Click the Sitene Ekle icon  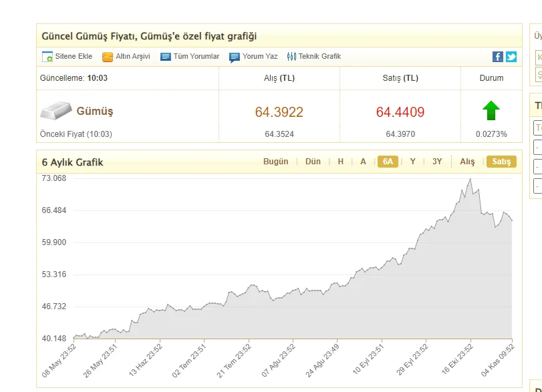[47, 57]
